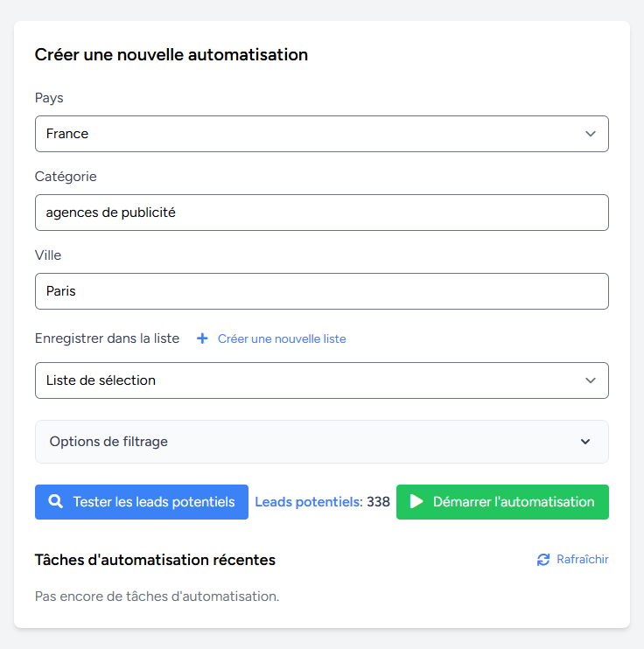Image resolution: width=644 pixels, height=649 pixels.
Task: Click the Rafraîchir link
Action: 582,560
